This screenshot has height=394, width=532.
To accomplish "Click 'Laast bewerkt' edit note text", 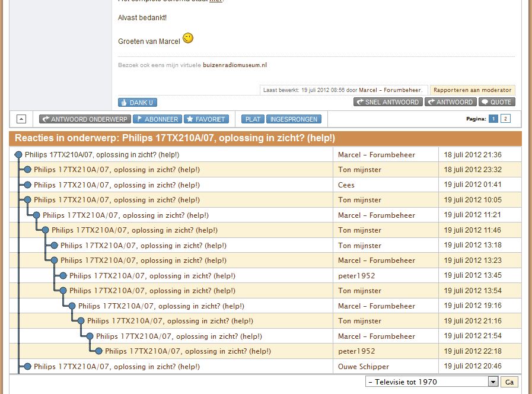I will coord(343,90).
